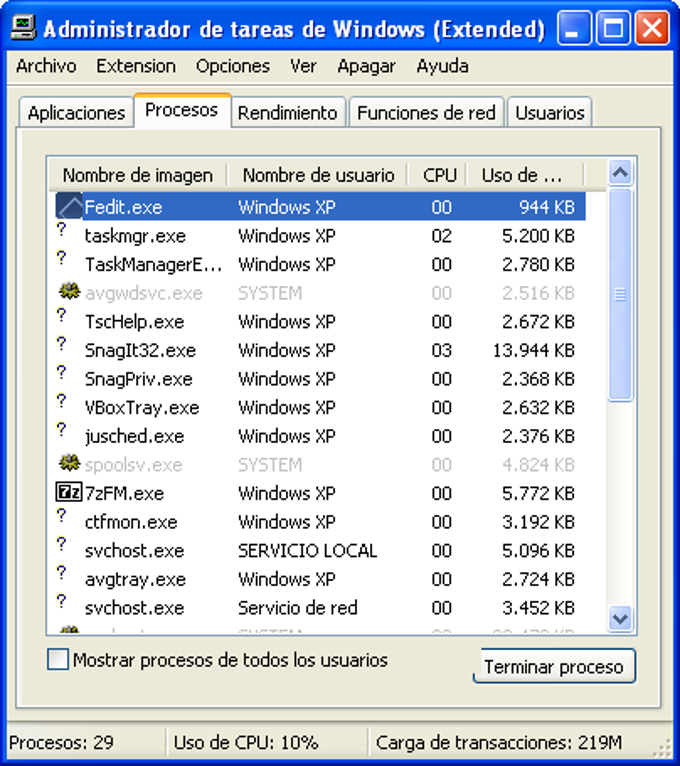This screenshot has height=766, width=680.
Task: Minimize the Task Manager window
Action: (574, 28)
